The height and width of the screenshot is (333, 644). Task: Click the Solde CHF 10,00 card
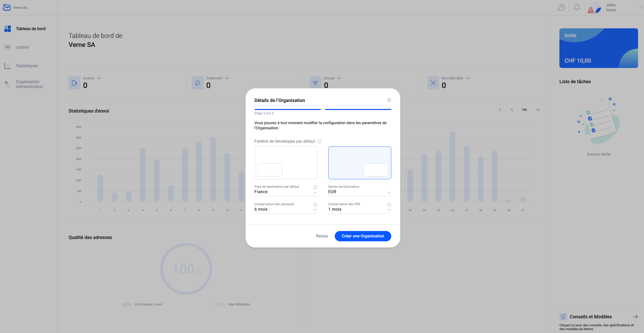(x=598, y=48)
